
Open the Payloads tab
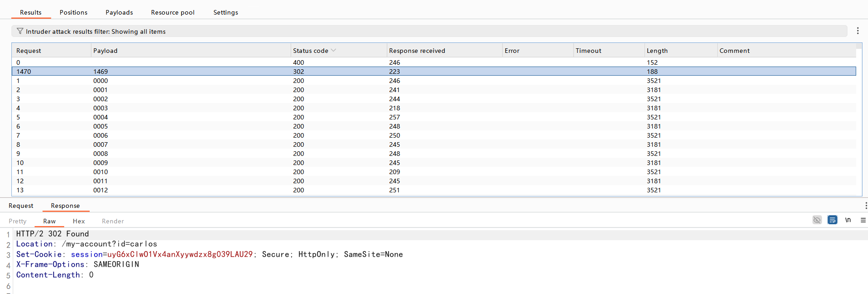(119, 12)
